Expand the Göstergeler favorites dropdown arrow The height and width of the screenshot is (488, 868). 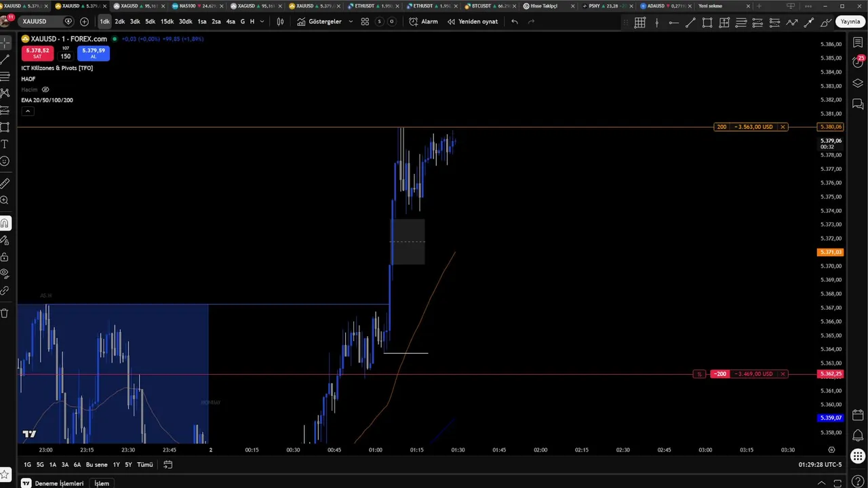click(351, 22)
